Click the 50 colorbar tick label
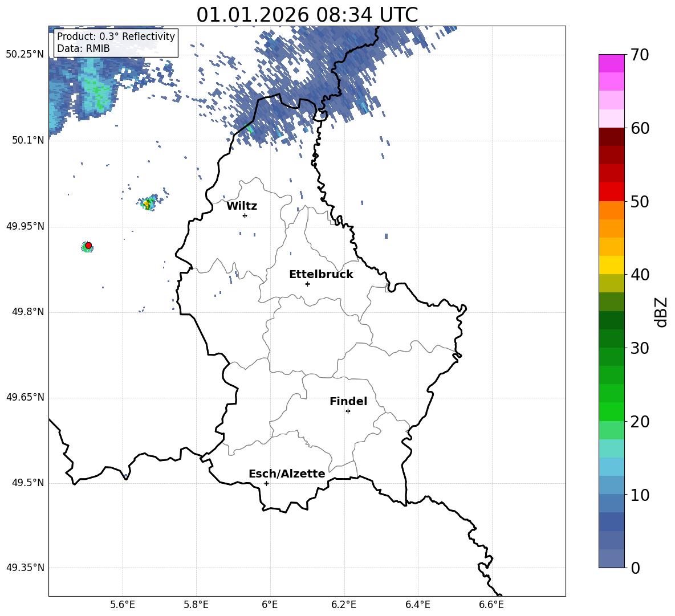Screen dimensions: 675x616 (x=640, y=202)
